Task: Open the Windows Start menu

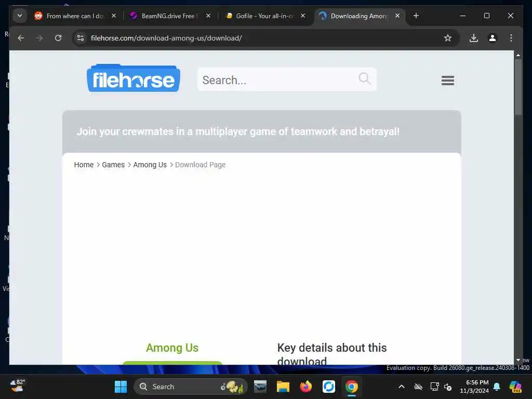Action: (121, 387)
